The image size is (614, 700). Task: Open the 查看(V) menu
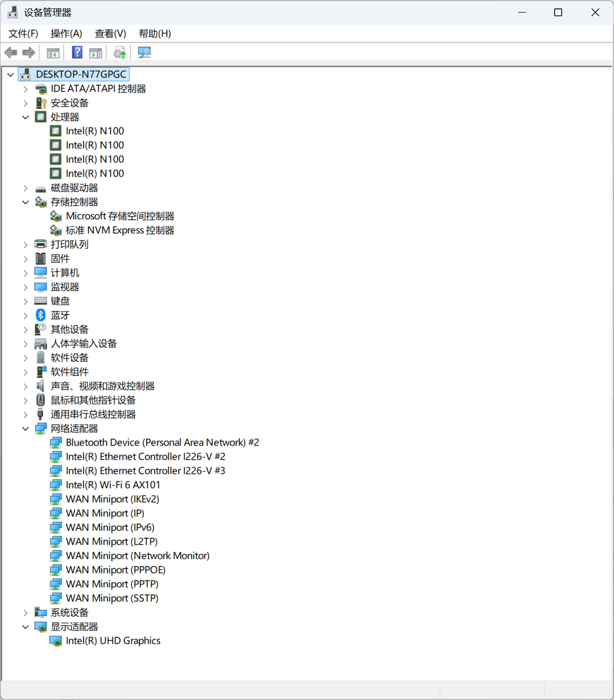coord(110,34)
